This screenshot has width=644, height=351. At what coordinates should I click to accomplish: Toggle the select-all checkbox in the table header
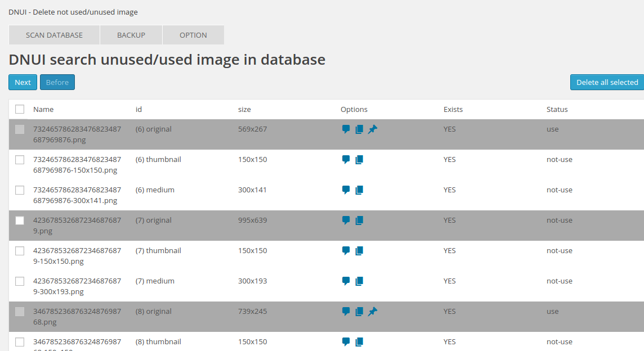pyautogui.click(x=20, y=109)
